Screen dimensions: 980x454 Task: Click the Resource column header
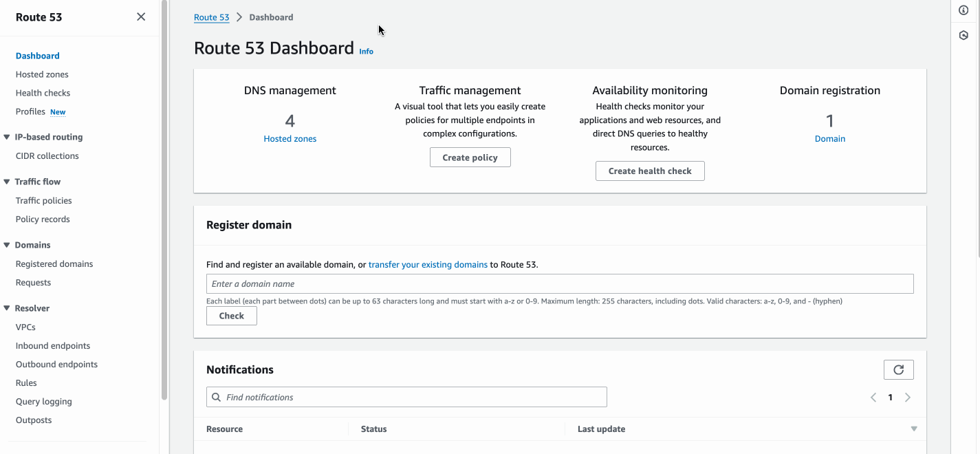(x=224, y=429)
